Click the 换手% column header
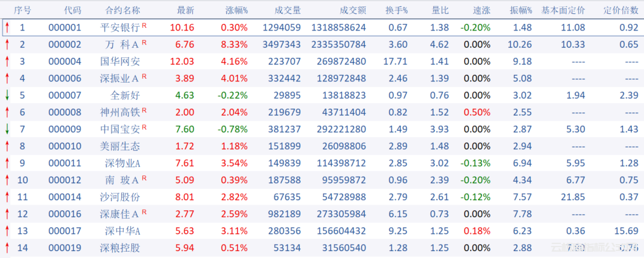This screenshot has width=644, height=258. tap(397, 10)
